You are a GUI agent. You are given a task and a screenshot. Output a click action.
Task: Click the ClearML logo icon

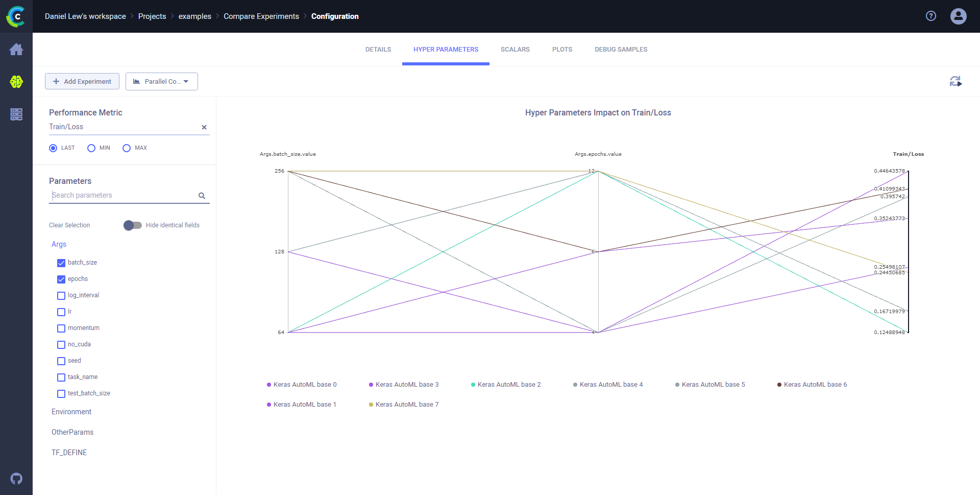[16, 16]
